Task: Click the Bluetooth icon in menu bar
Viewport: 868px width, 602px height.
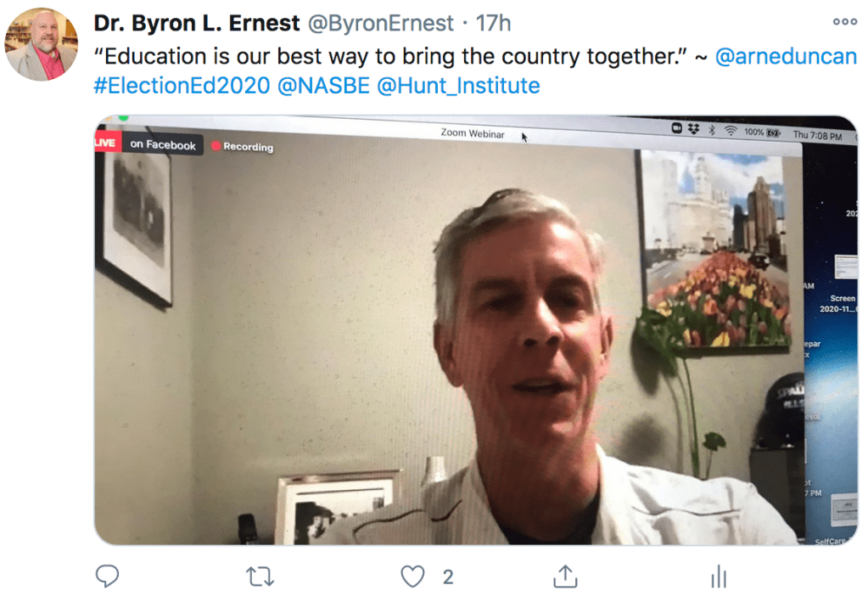Action: (x=712, y=130)
